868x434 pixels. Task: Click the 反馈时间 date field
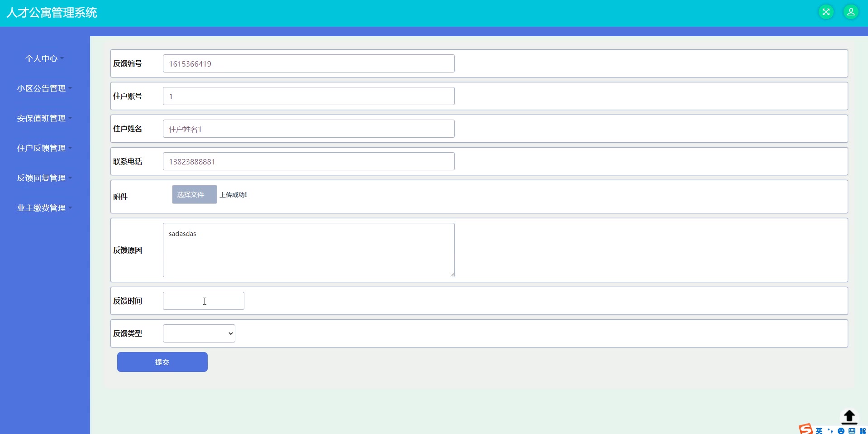click(204, 301)
